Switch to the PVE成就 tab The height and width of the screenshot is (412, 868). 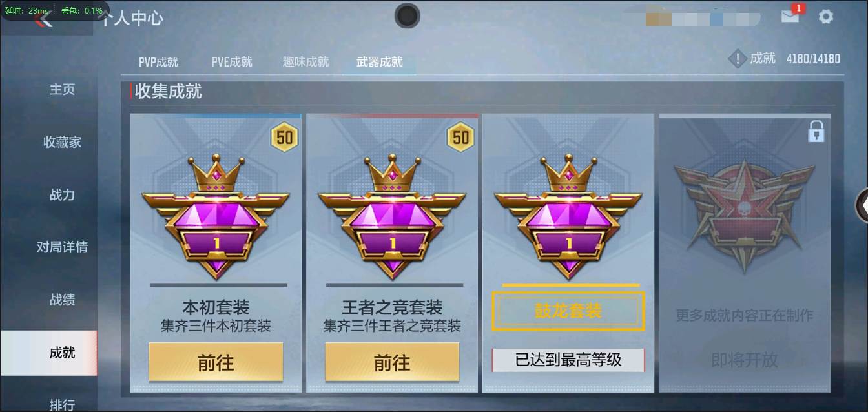tap(232, 62)
